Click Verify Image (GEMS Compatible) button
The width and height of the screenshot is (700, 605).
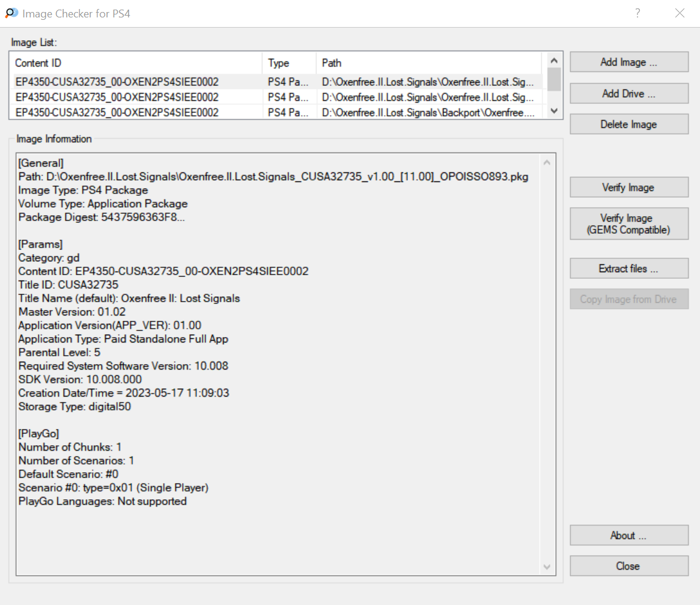[629, 223]
